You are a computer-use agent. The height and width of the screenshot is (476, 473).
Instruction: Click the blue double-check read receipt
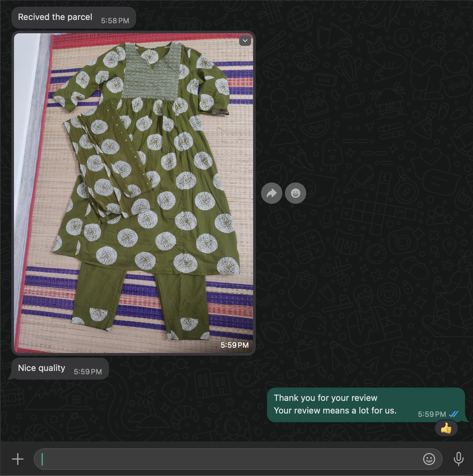(x=453, y=414)
